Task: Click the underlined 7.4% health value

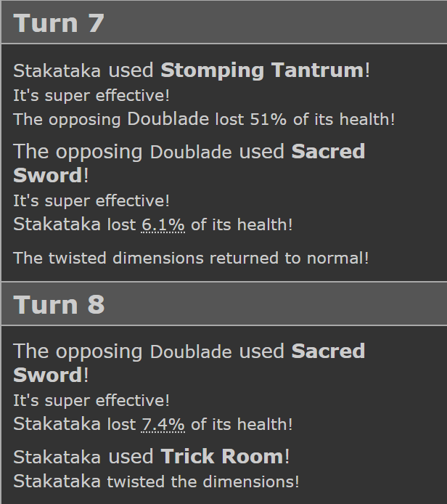Action: click(163, 424)
